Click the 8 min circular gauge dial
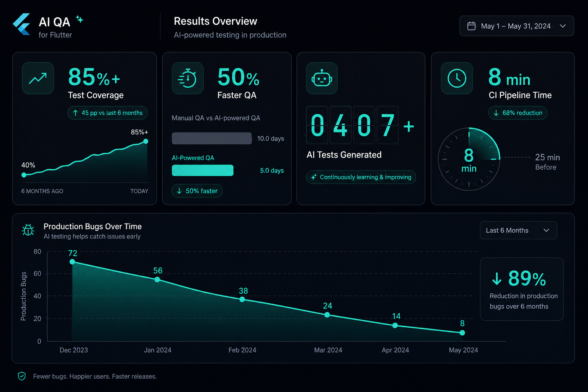This screenshot has width=588, height=392. pyautogui.click(x=469, y=159)
